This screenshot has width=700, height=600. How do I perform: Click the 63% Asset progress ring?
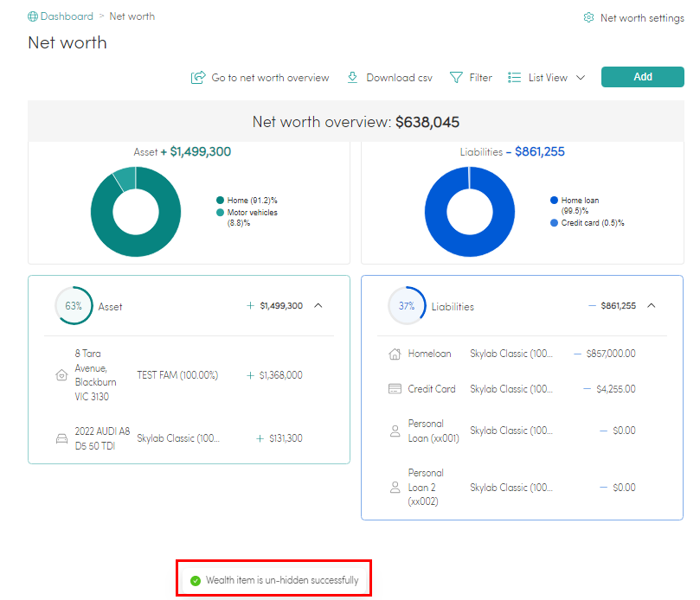[x=74, y=305]
